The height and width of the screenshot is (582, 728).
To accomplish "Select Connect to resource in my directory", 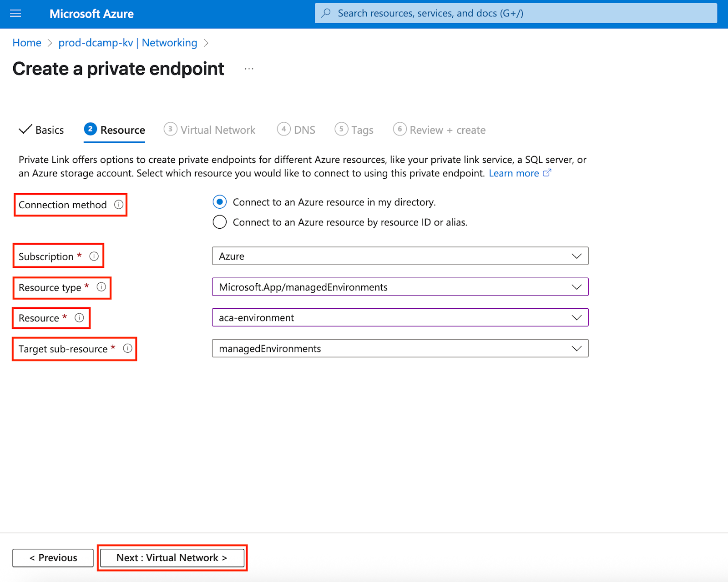I will click(220, 202).
